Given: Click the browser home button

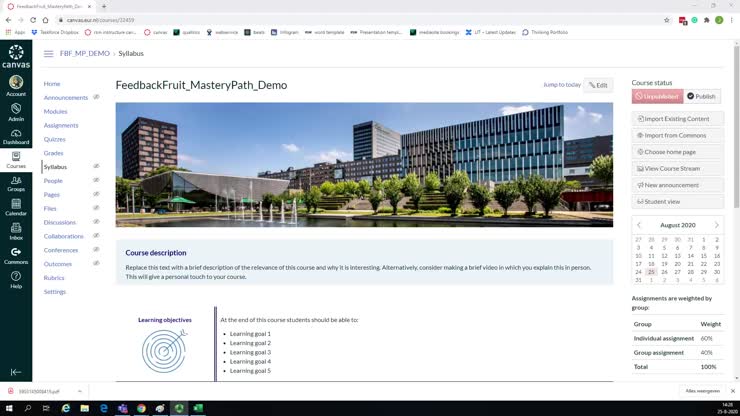Looking at the screenshot, I should 45,20.
